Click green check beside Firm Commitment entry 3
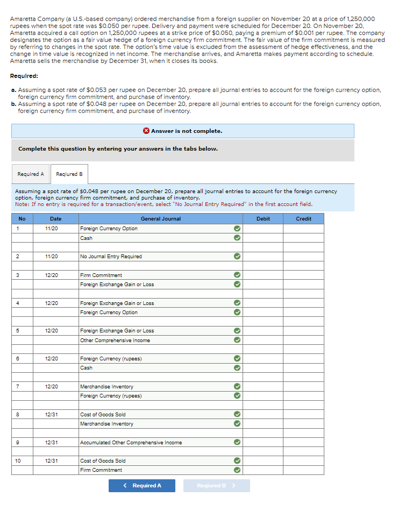The height and width of the screenshot is (532, 398). click(x=237, y=275)
